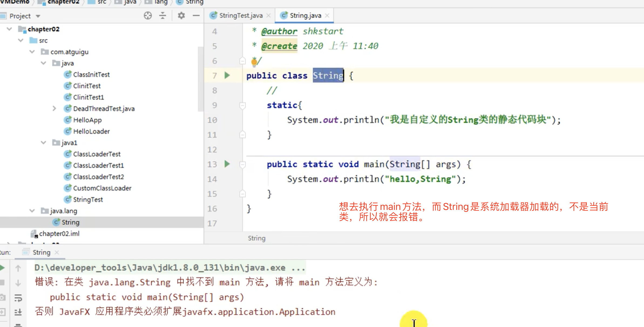Click the @create tag in the comment

[x=279, y=46]
